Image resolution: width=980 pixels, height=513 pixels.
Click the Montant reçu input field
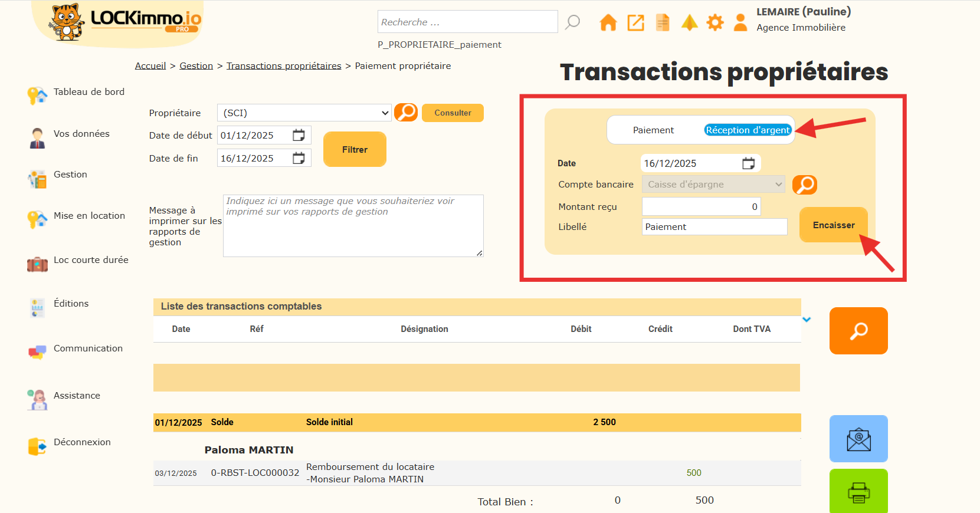tap(701, 207)
